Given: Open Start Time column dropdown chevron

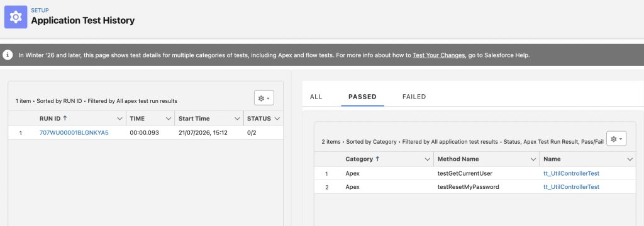Looking at the screenshot, I should coord(237,119).
